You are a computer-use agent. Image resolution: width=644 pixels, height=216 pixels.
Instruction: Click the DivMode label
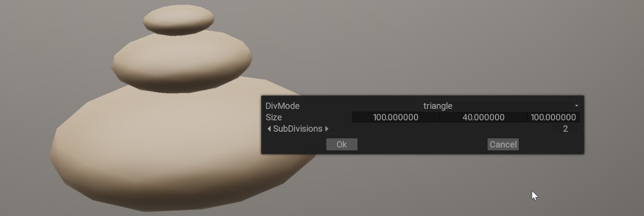(x=282, y=106)
